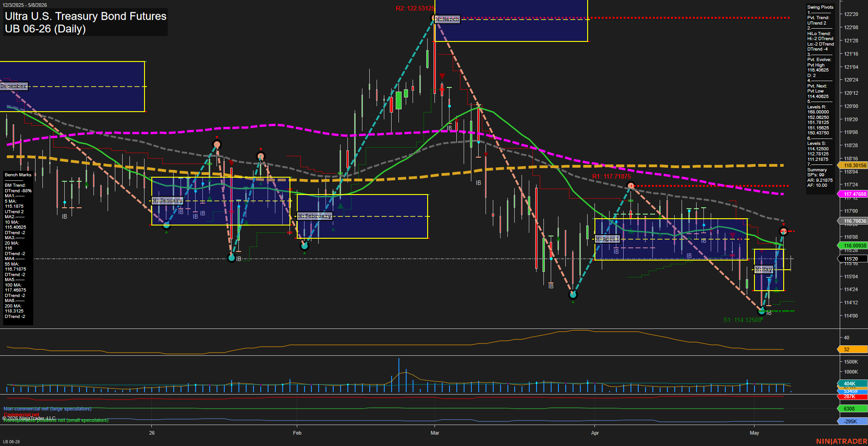Click the swing pivot high circle at March peak

coord(434,18)
